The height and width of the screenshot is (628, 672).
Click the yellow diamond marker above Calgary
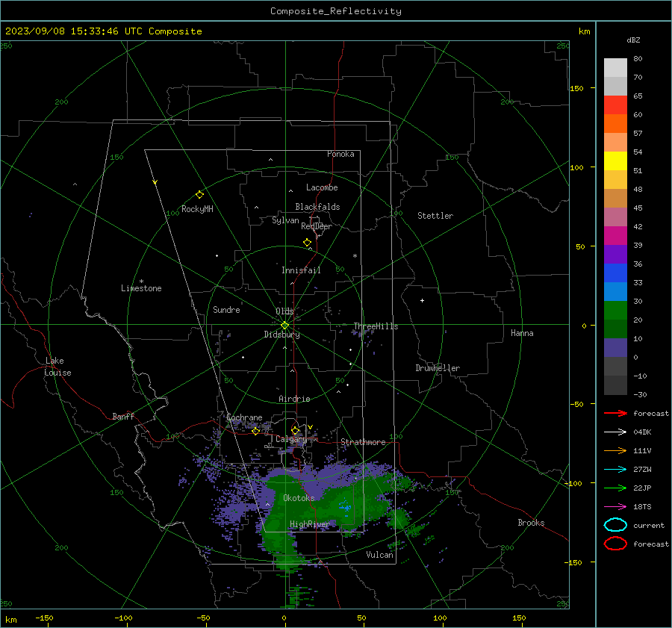(295, 430)
